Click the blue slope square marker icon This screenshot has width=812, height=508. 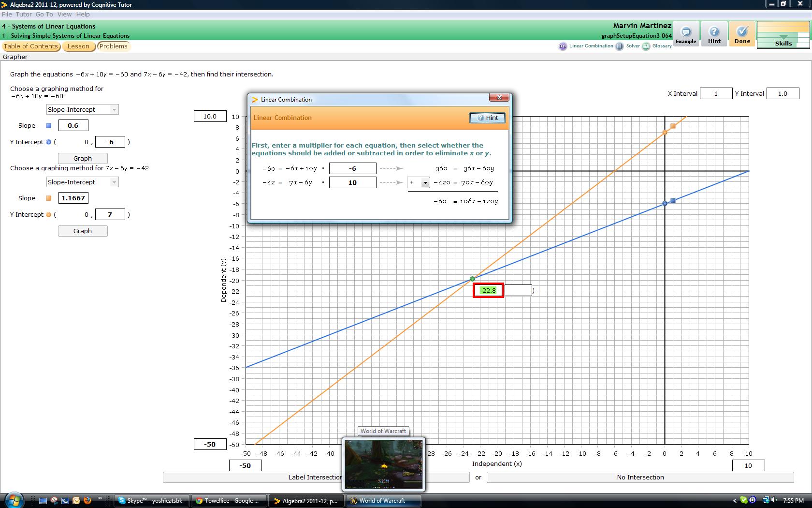click(x=48, y=125)
